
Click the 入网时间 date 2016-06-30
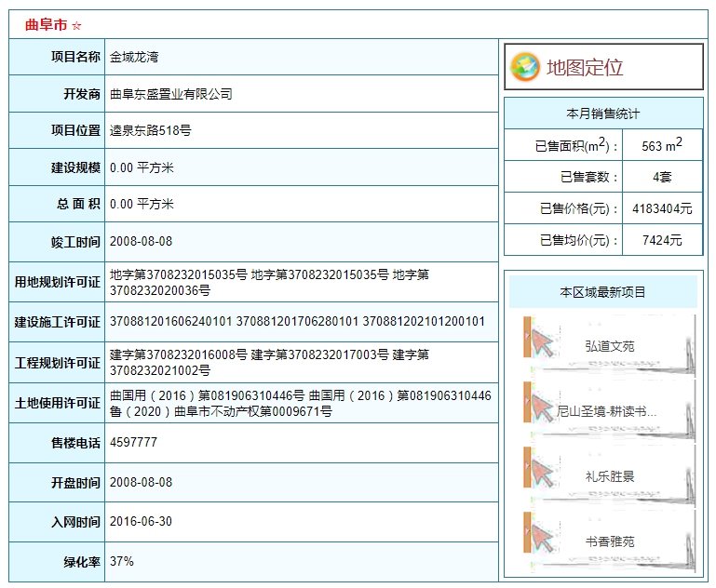coord(141,521)
